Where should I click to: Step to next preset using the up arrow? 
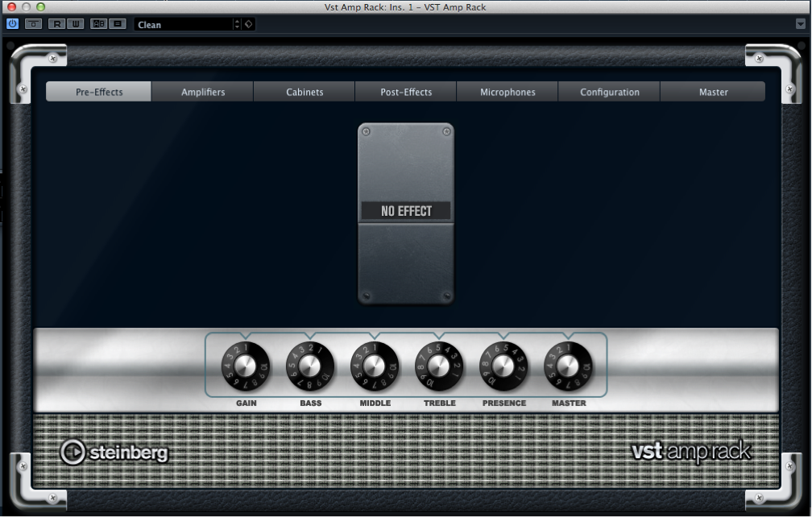(x=238, y=21)
